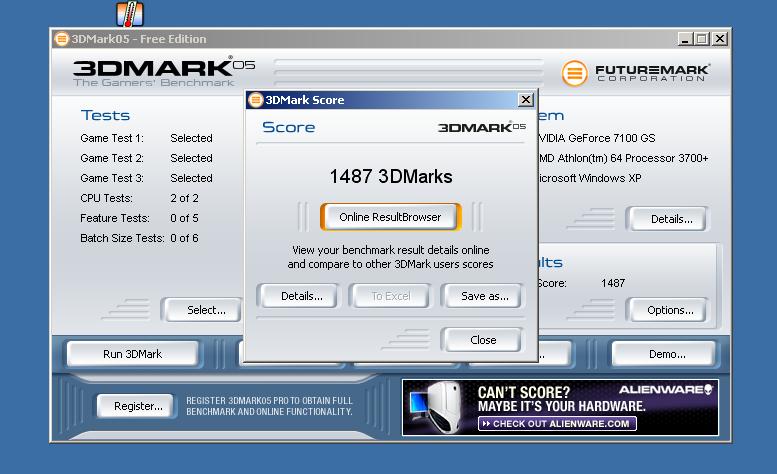Click the '0 of 5' feature tests value
This screenshot has height=474, width=777.
(184, 218)
